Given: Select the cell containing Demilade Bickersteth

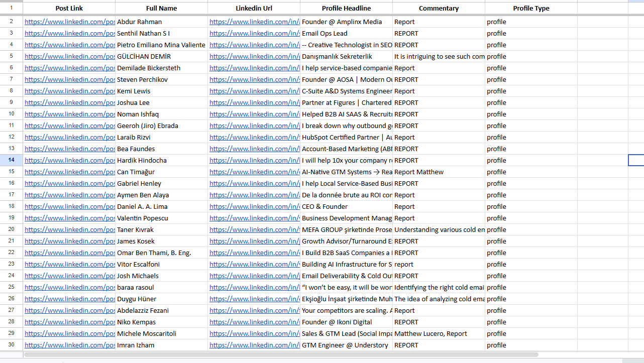Looking at the screenshot, I should [162, 68].
